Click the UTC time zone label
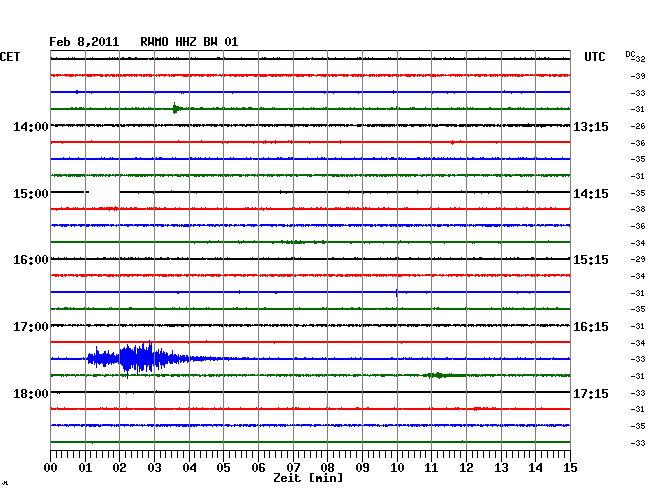The height and width of the screenshot is (494, 650). pyautogui.click(x=594, y=57)
